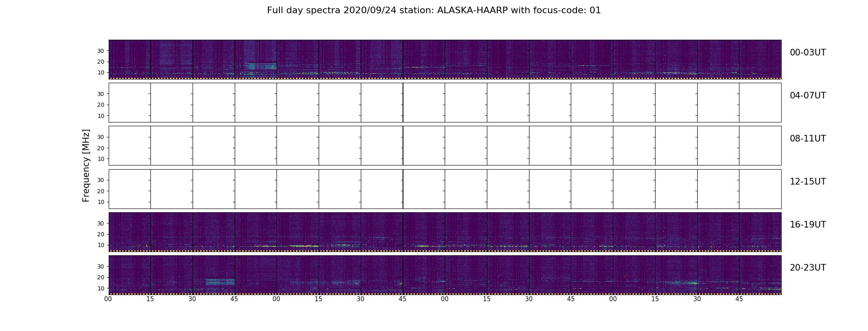This screenshot has height=331, width=868.
Task: Select the '30' frequency tick of 04-07UT row
Action: [100, 94]
